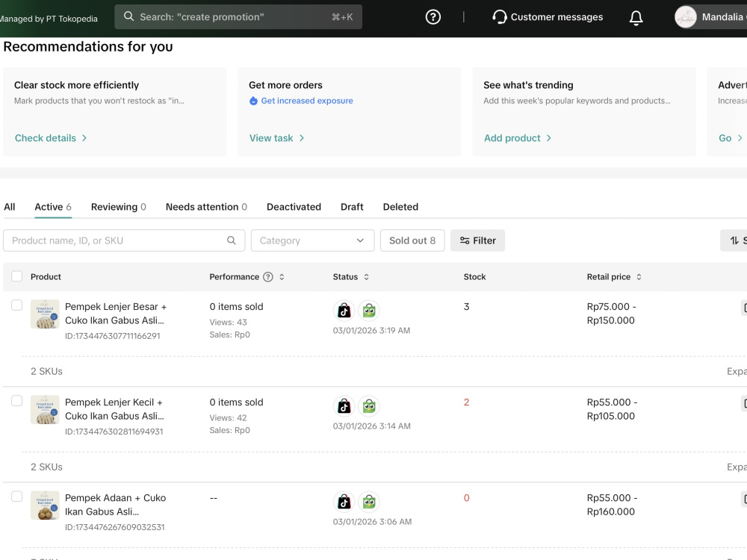
Task: Click the Performance info help icon
Action: (268, 277)
